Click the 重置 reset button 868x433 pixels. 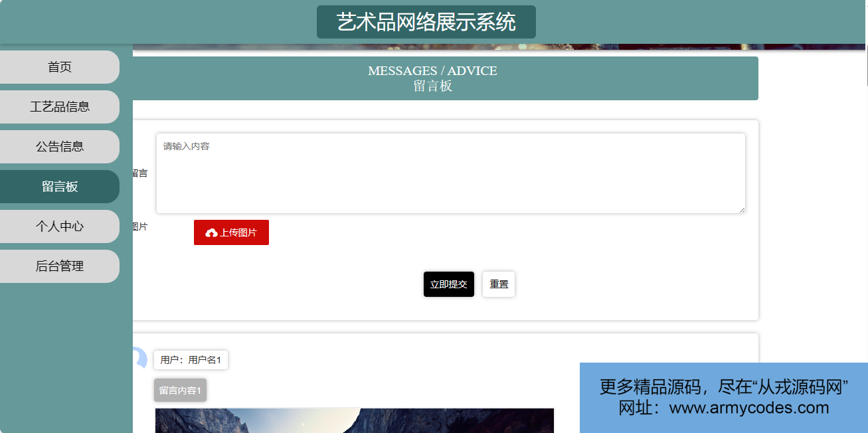499,284
